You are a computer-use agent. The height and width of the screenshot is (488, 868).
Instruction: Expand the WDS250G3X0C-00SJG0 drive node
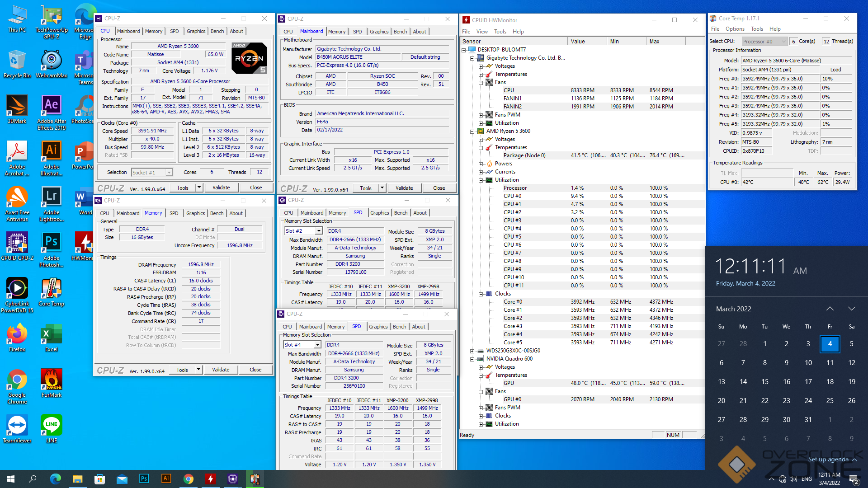click(472, 351)
